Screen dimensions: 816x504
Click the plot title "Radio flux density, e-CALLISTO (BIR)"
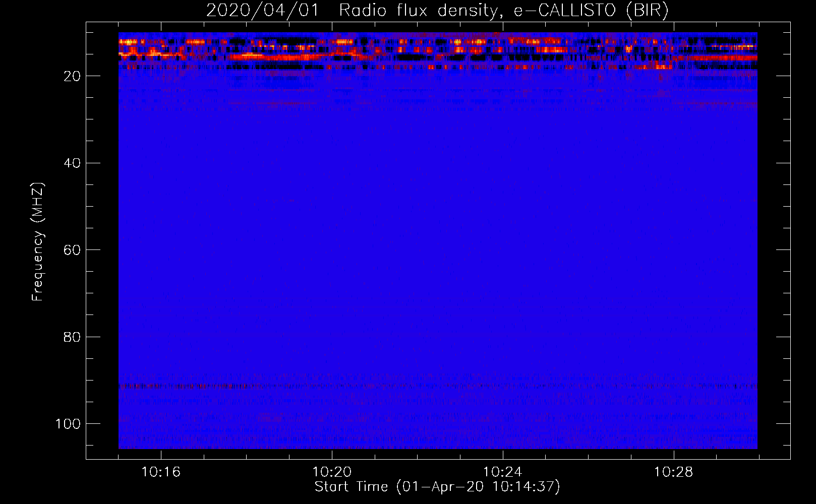click(503, 11)
